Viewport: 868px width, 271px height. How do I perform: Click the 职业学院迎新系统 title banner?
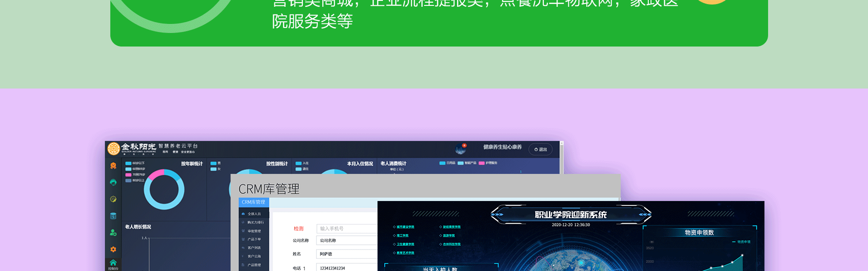pos(571,215)
